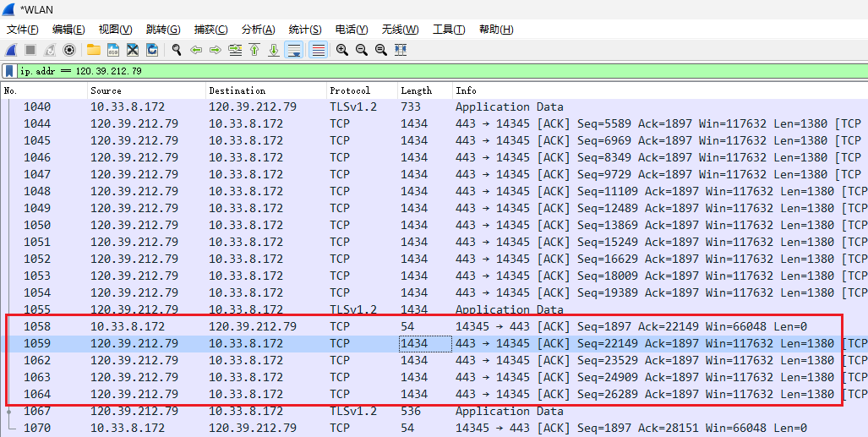Sort by the No. column header
Viewport: 868px width, 437px height.
(44, 90)
